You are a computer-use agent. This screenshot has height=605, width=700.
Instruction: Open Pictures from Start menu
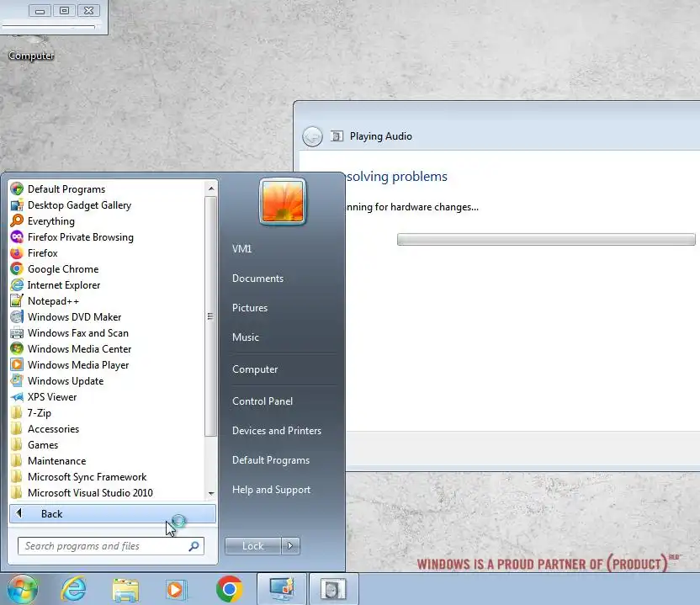[x=250, y=308]
